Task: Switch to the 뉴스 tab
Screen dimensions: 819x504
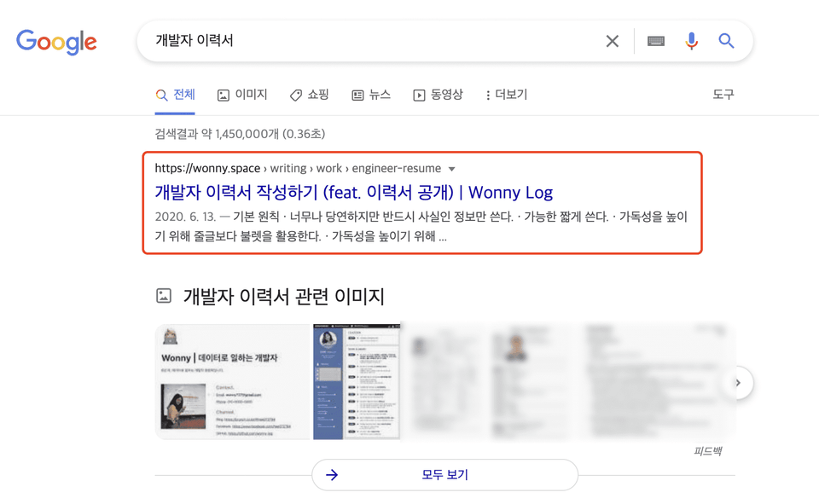Action: coord(371,95)
